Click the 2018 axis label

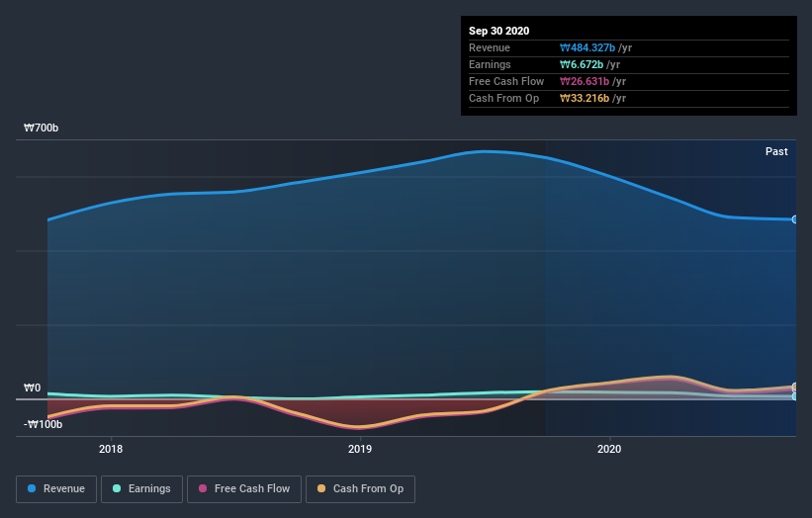tap(111, 449)
